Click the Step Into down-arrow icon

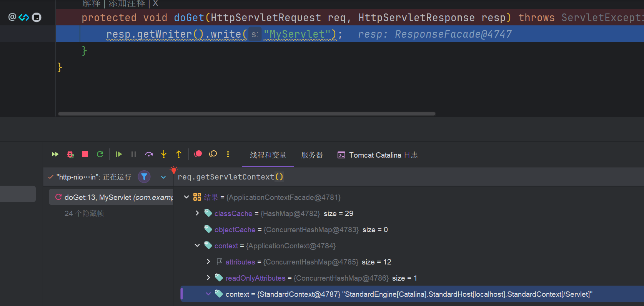pos(164,154)
